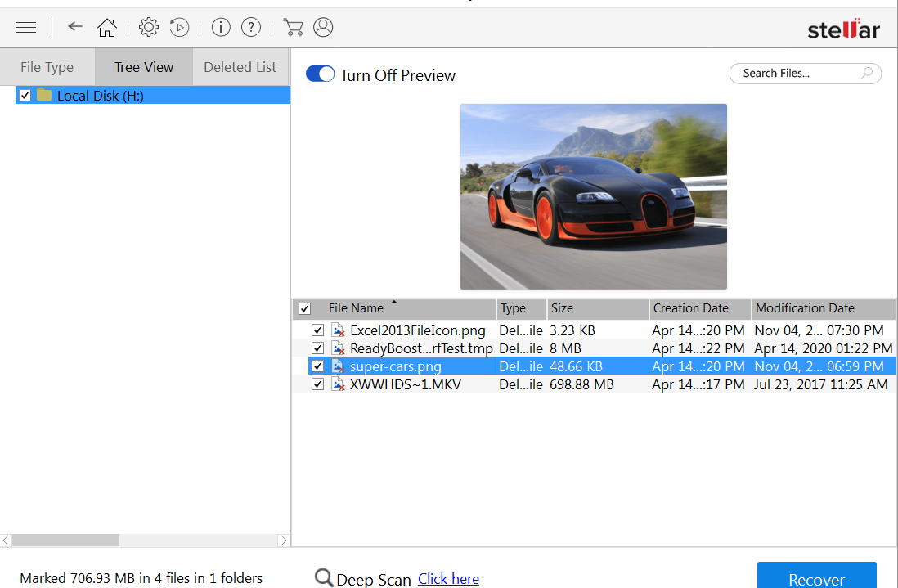The height and width of the screenshot is (588, 898).
Task: Sort by the File Name column
Action: (356, 308)
